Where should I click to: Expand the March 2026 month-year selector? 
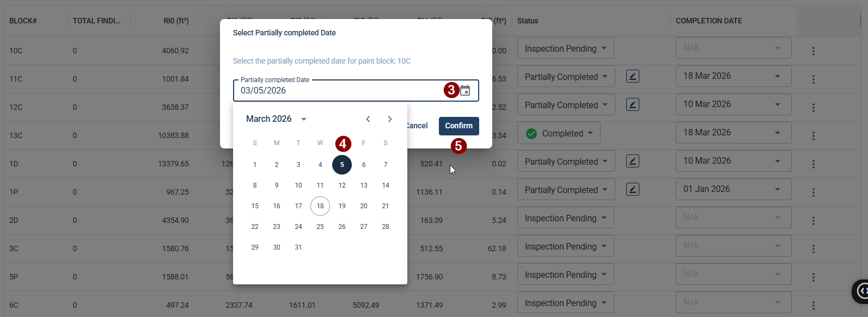pos(277,119)
